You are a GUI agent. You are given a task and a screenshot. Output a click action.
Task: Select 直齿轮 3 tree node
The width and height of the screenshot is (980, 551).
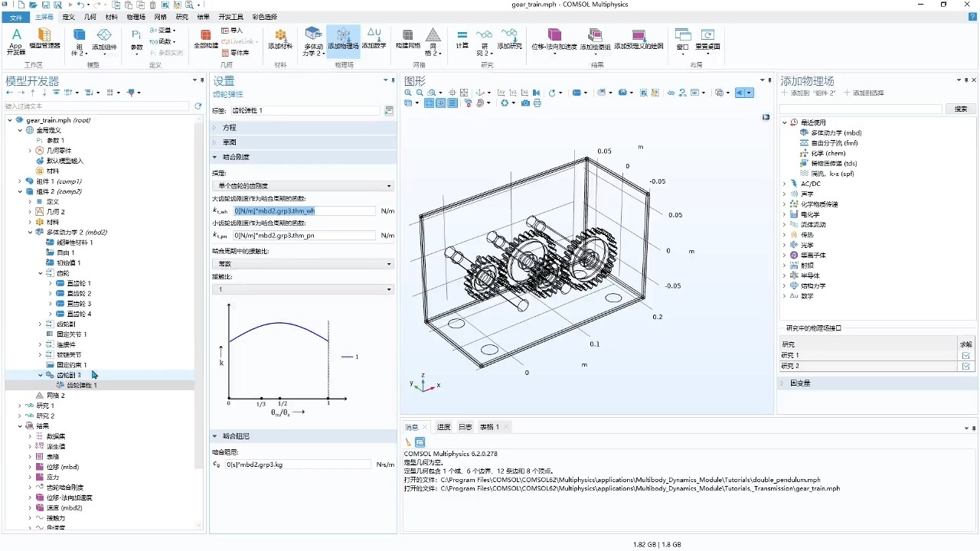(78, 304)
